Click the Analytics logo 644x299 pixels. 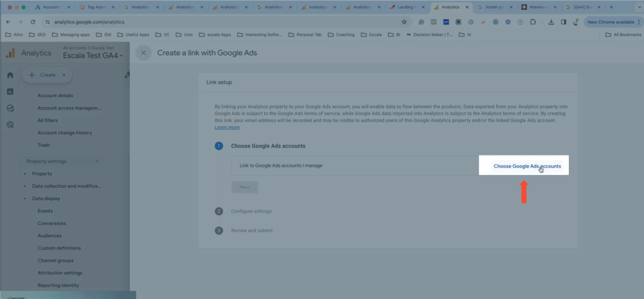[11, 53]
